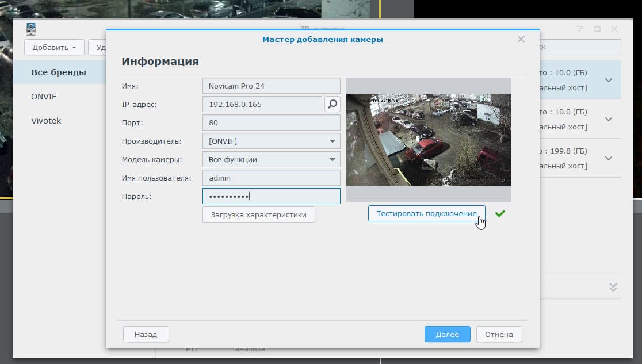Click the IP camera app icon in title bar
This screenshot has height=364, width=642.
pos(31,29)
